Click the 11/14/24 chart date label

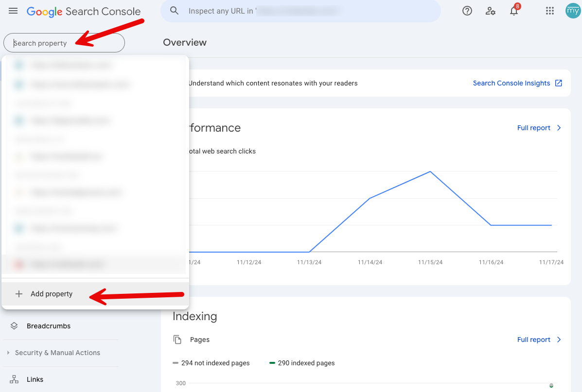[x=370, y=262]
